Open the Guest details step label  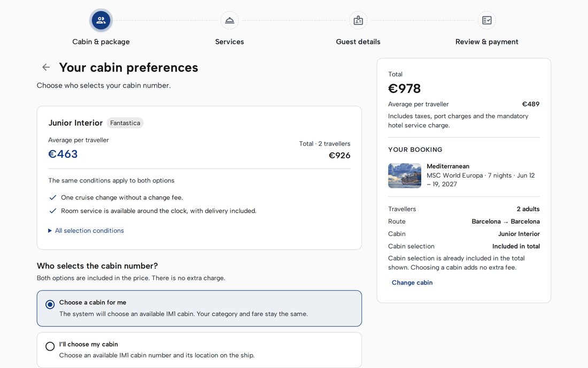pyautogui.click(x=358, y=42)
